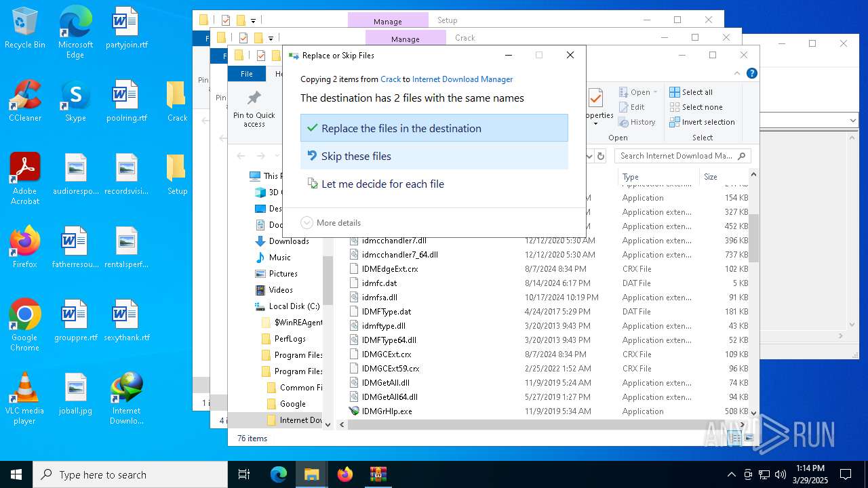Open Manage tab of Crack window
This screenshot has height=488, width=868.
pos(406,39)
